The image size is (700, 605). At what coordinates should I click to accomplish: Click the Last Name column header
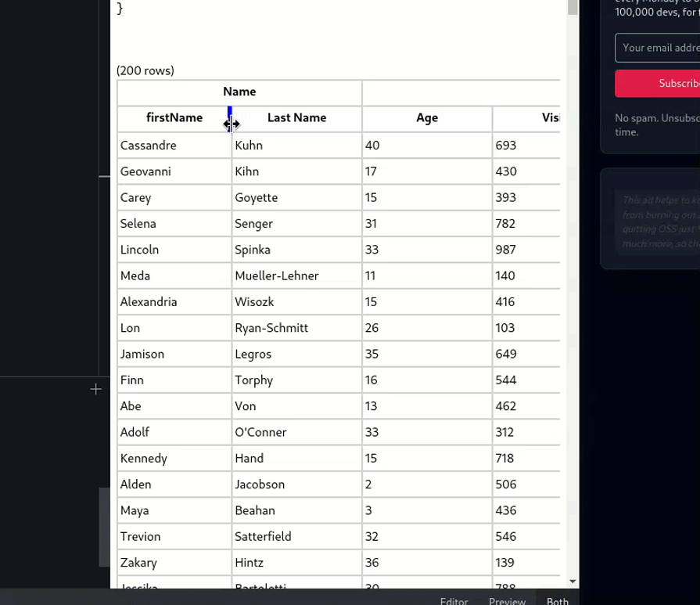click(x=296, y=118)
